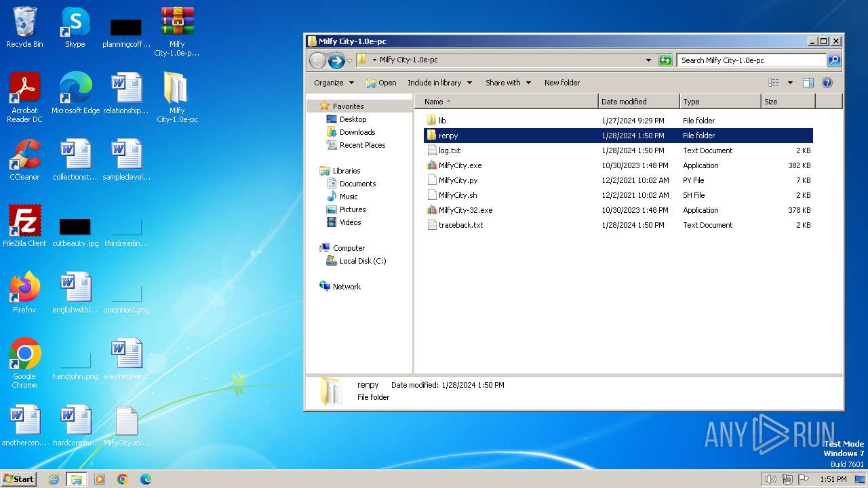Image resolution: width=868 pixels, height=488 pixels.
Task: Click the search magnifier icon
Action: (834, 60)
